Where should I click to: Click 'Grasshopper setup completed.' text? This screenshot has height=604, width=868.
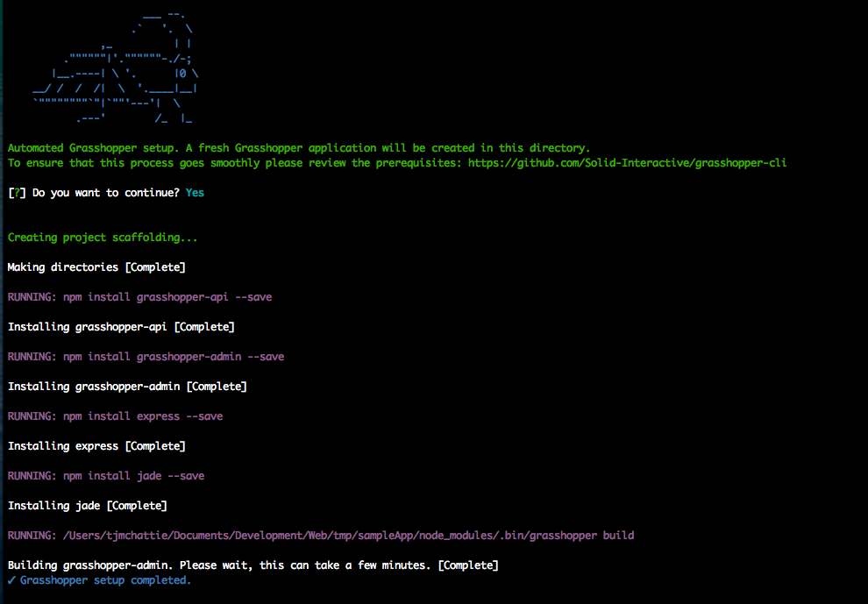pyautogui.click(x=106, y=580)
